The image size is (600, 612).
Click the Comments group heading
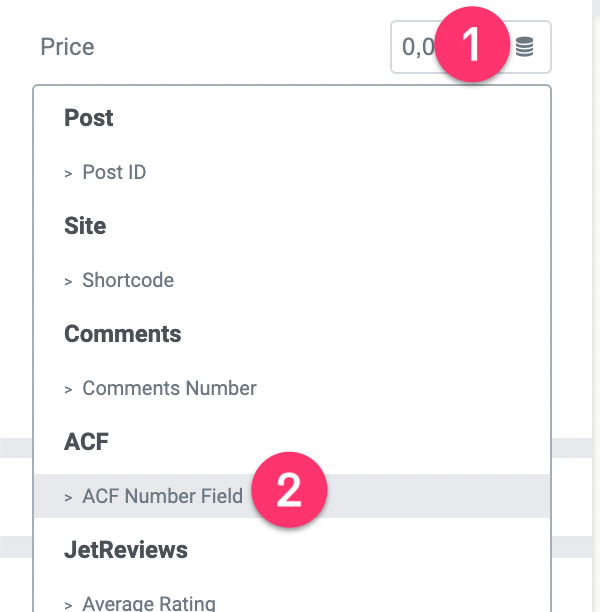pyautogui.click(x=123, y=334)
